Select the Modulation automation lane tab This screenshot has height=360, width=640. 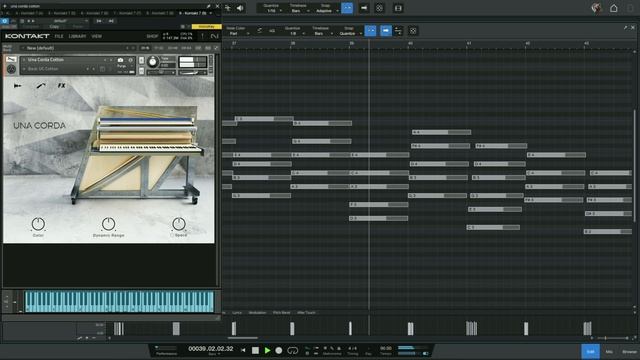coord(257,313)
